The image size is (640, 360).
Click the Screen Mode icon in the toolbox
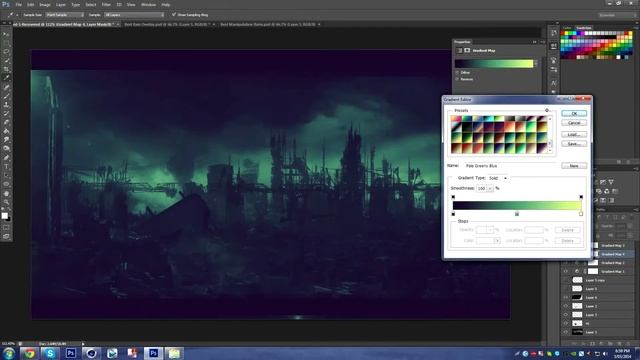click(x=6, y=236)
